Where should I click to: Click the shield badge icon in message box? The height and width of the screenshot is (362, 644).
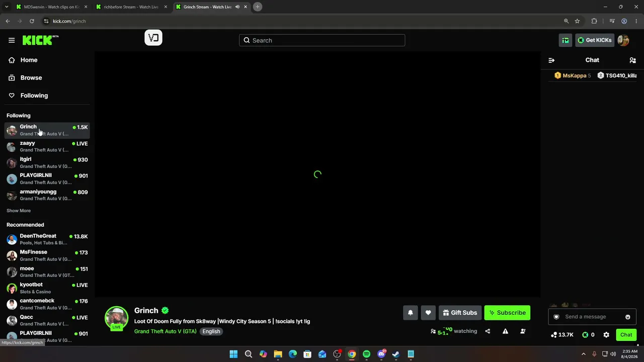pyautogui.click(x=556, y=317)
